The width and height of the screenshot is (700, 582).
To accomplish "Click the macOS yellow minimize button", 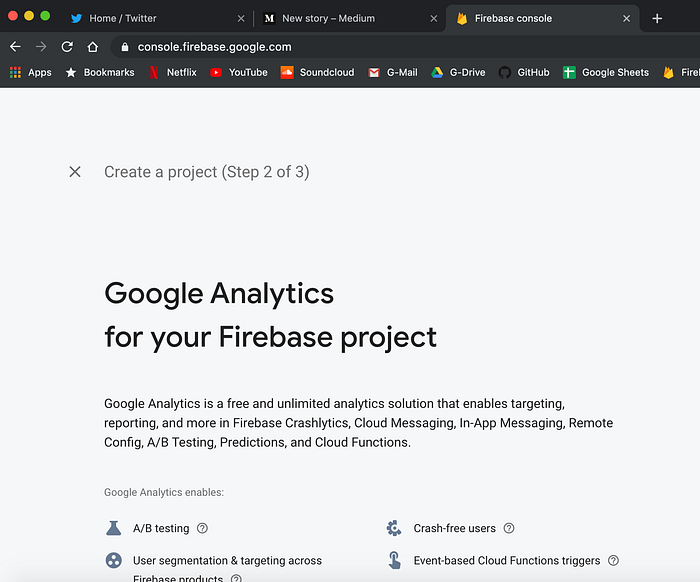I will click(x=29, y=16).
